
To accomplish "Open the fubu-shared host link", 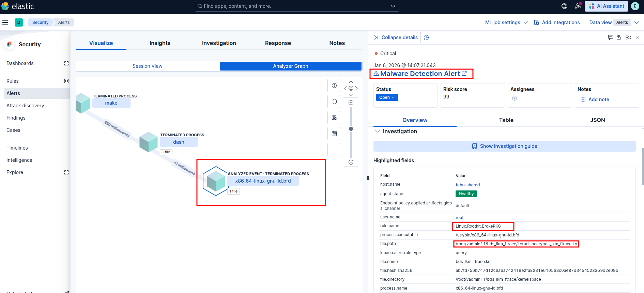I will point(467,185).
